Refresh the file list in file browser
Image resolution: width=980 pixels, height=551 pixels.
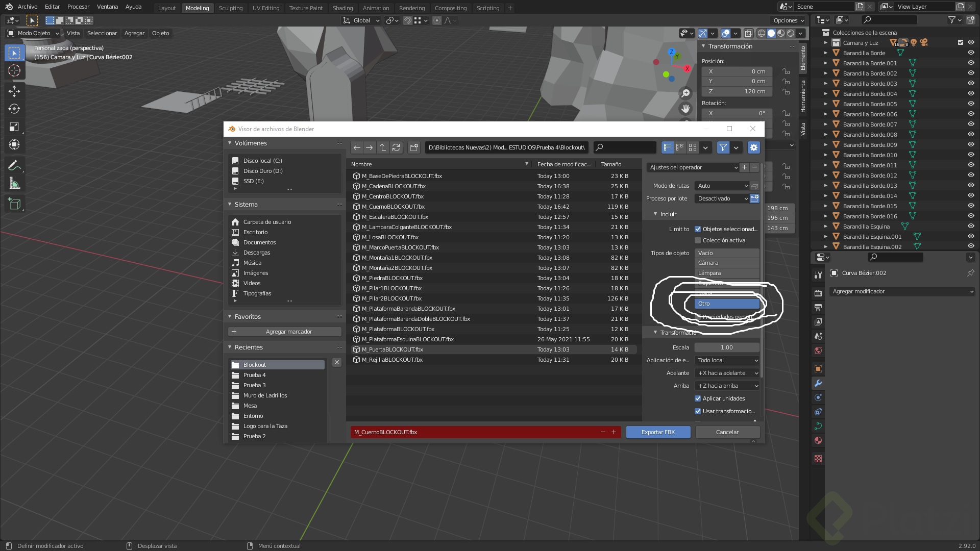coord(396,147)
